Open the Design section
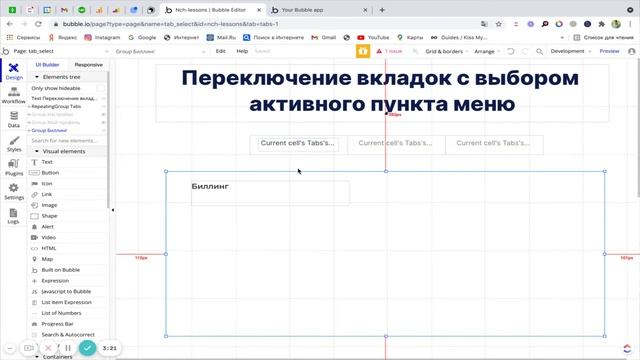Screen dimensions: 640x360 click(x=13, y=71)
